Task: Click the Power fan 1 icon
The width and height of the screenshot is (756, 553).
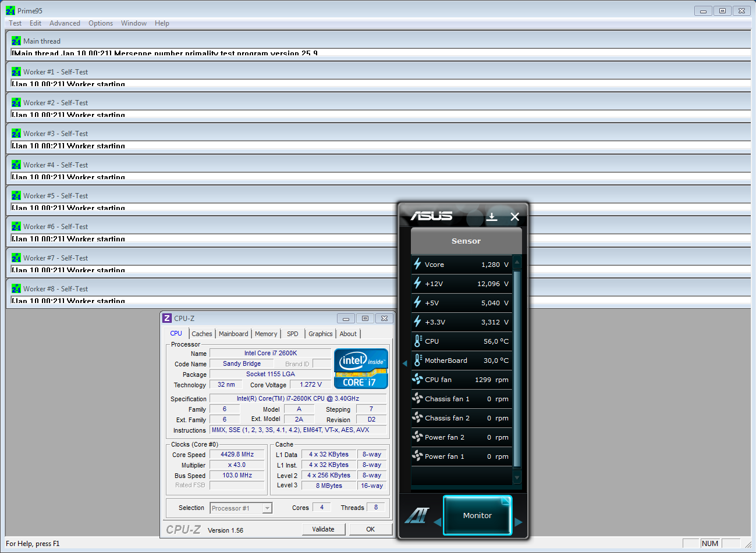Action: pos(417,456)
